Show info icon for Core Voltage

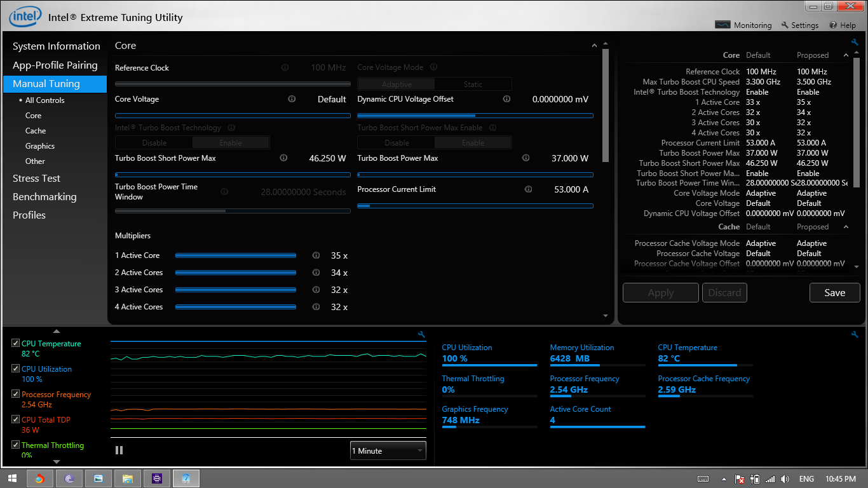[x=292, y=99]
